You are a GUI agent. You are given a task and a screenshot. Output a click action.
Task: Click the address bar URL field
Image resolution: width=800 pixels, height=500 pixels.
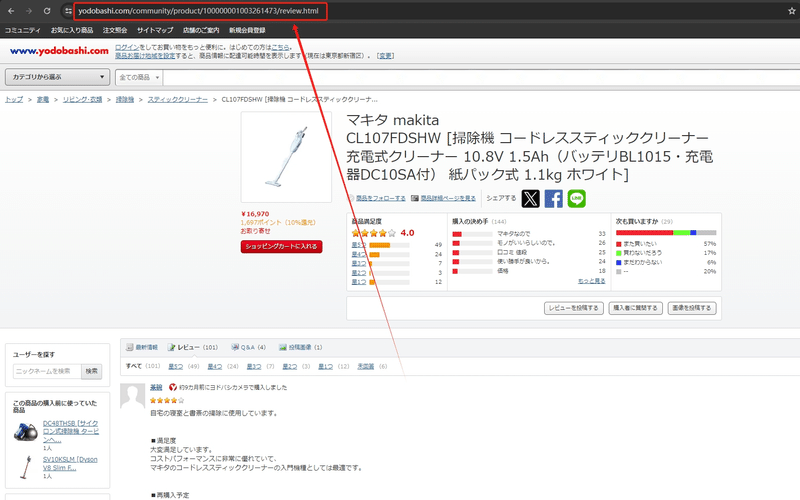click(199, 11)
